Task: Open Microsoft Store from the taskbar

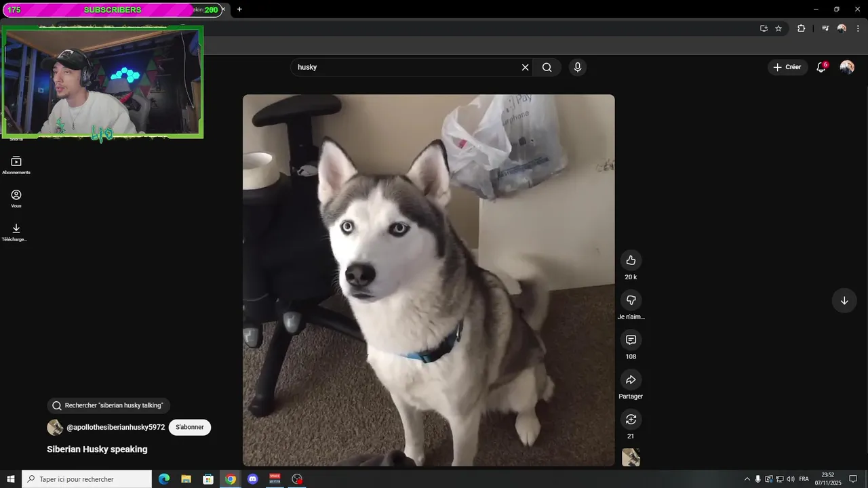Action: tap(208, 479)
